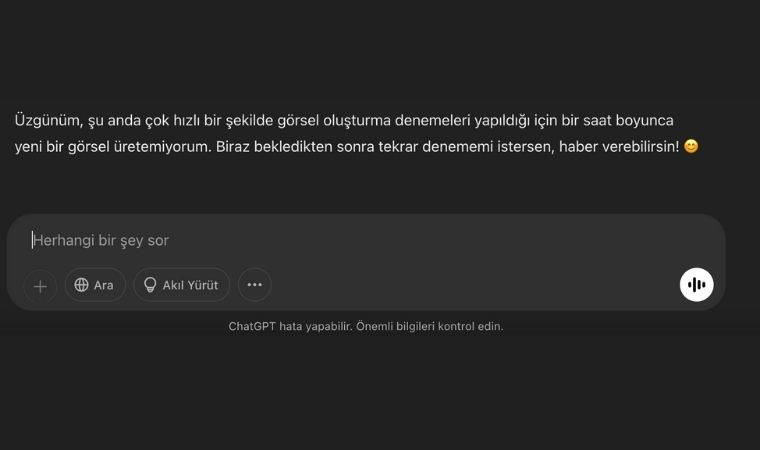Click 'yeni bir görsel üretemiyorum' text
The height and width of the screenshot is (450, 760).
coord(110,146)
